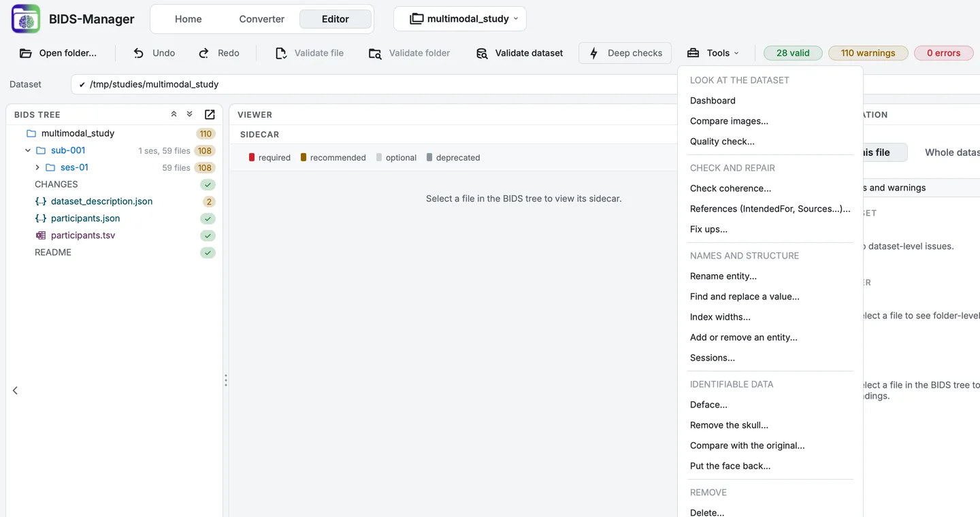Open the multimodal_study dataset switcher
The width and height of the screenshot is (980, 517).
pos(460,19)
